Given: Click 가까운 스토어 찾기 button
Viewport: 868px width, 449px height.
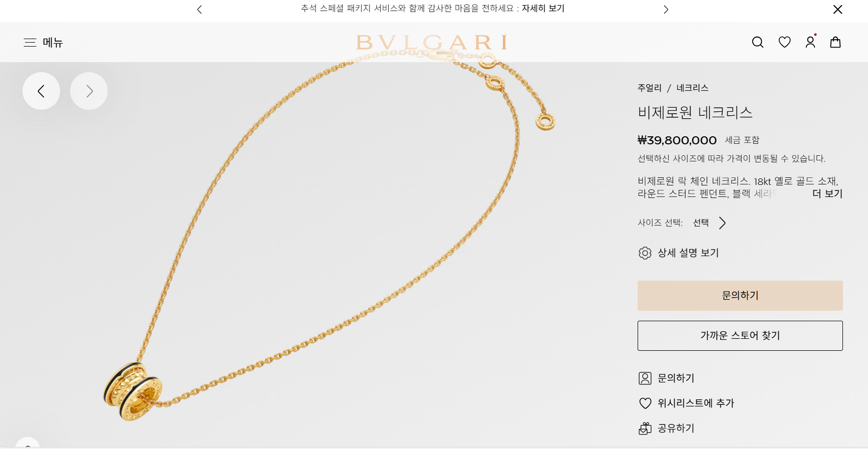Looking at the screenshot, I should click(x=740, y=336).
